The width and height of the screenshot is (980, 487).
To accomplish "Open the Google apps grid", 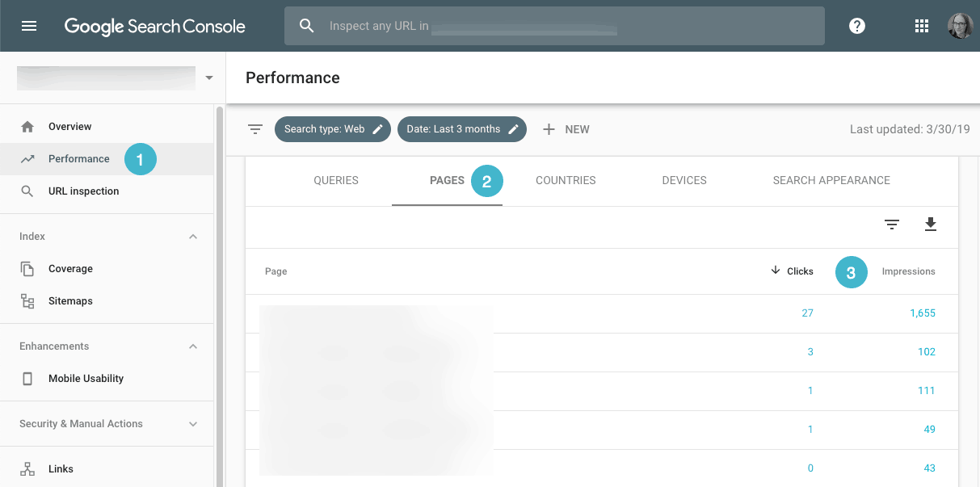I will 922,26.
